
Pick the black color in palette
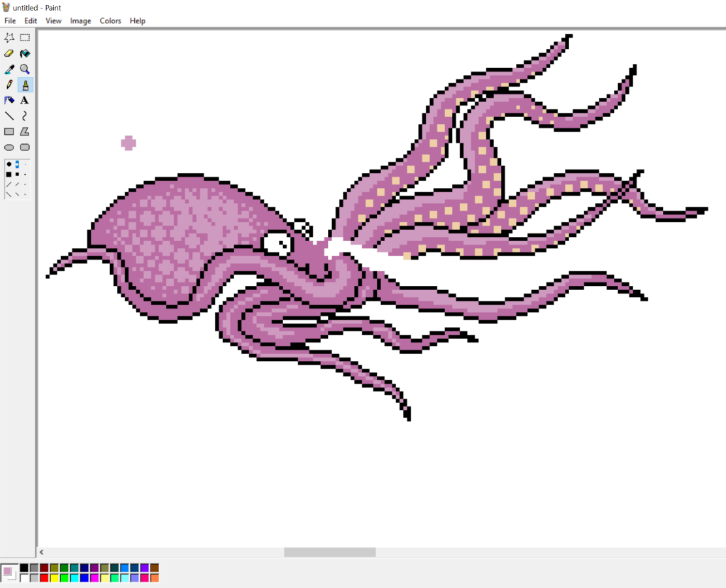[x=24, y=568]
